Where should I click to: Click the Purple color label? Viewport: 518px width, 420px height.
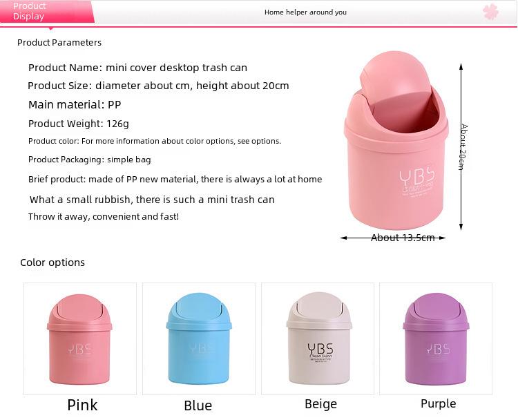[439, 404]
